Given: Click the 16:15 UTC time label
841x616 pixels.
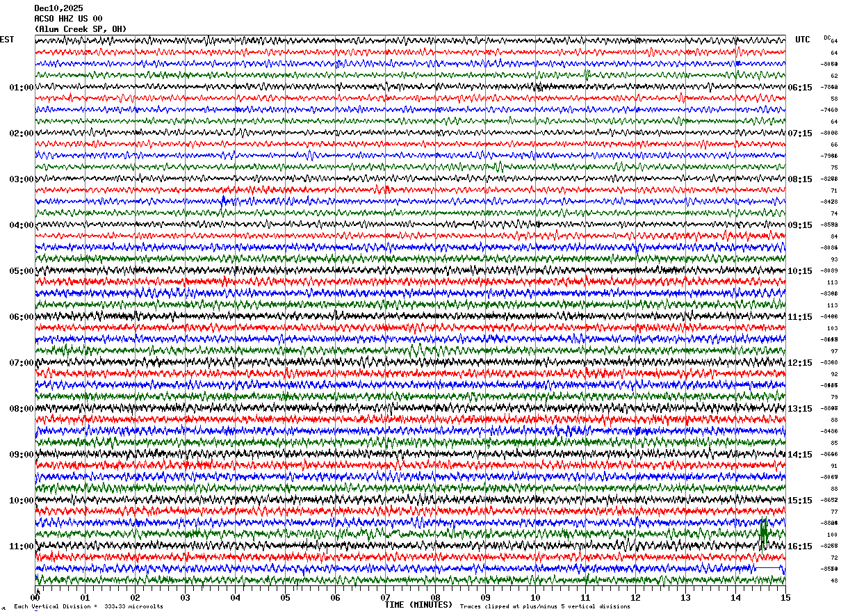Looking at the screenshot, I should click(800, 546).
